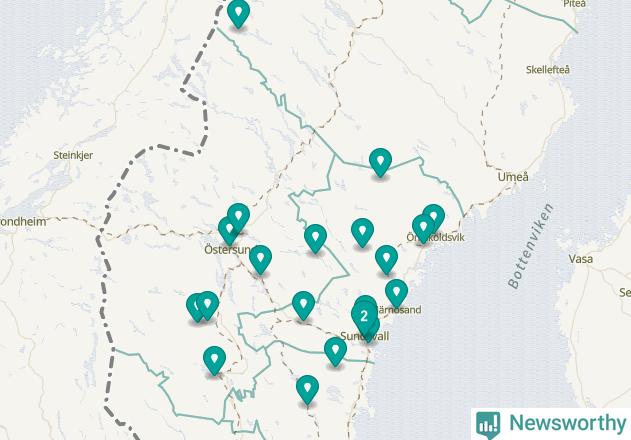Select the pin on the eastern county border
631x440 pixels.
coord(316,238)
